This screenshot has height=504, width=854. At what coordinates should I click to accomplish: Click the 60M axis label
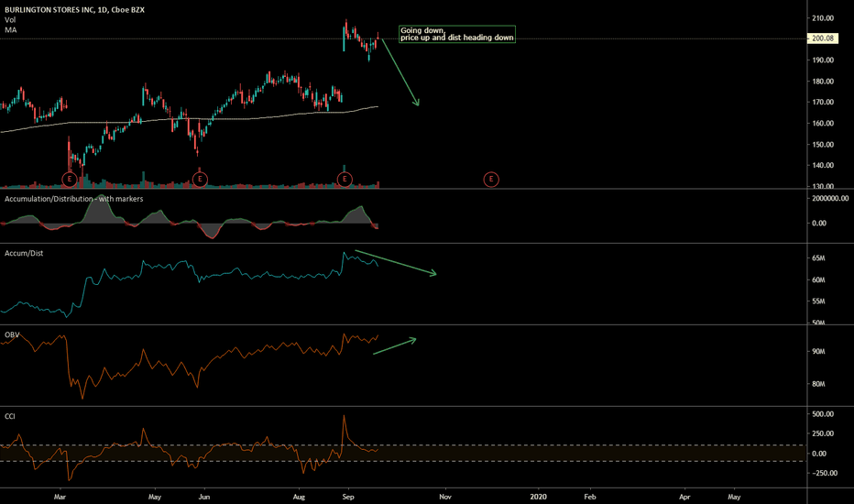(x=818, y=280)
